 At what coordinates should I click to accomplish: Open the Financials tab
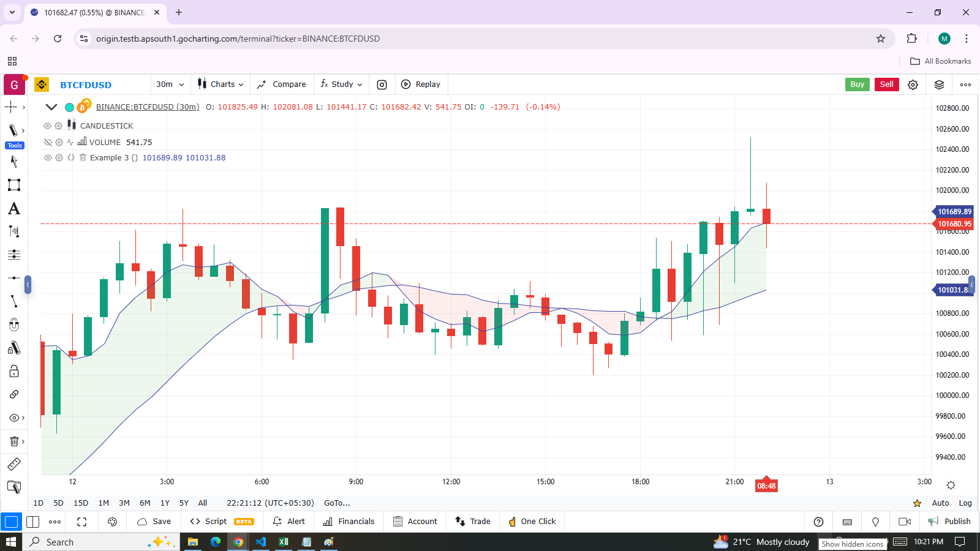point(349,522)
